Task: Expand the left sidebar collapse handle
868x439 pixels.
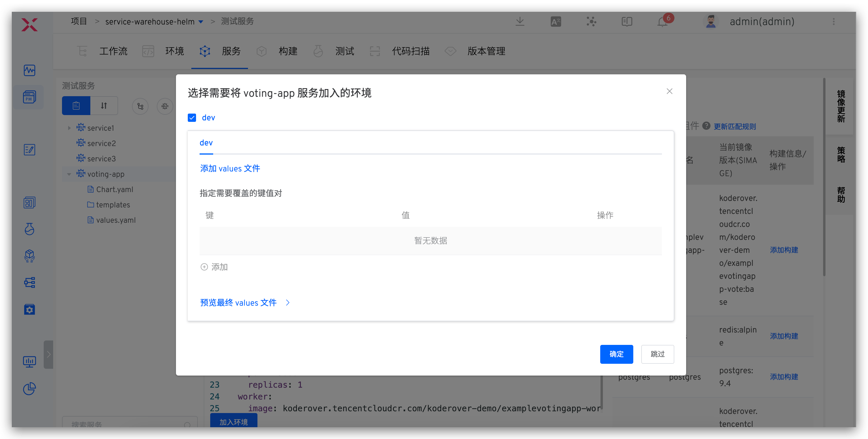Action: pos(48,355)
